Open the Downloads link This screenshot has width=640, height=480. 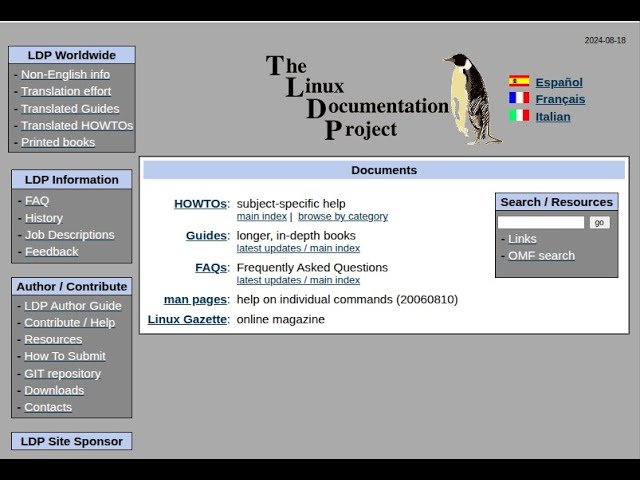54,390
